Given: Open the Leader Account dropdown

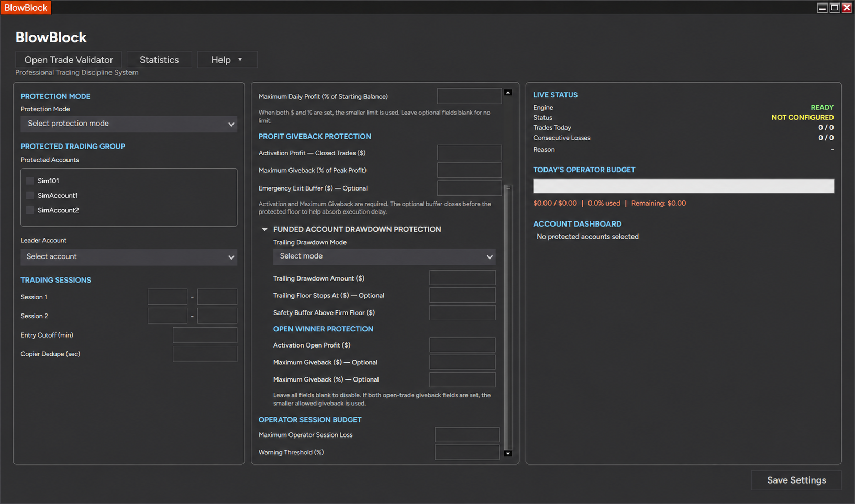Looking at the screenshot, I should 129,256.
